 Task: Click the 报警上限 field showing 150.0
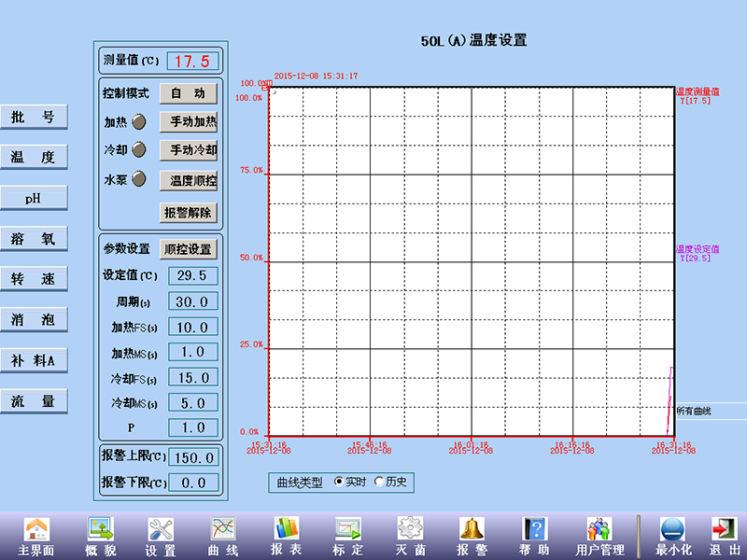[193, 457]
